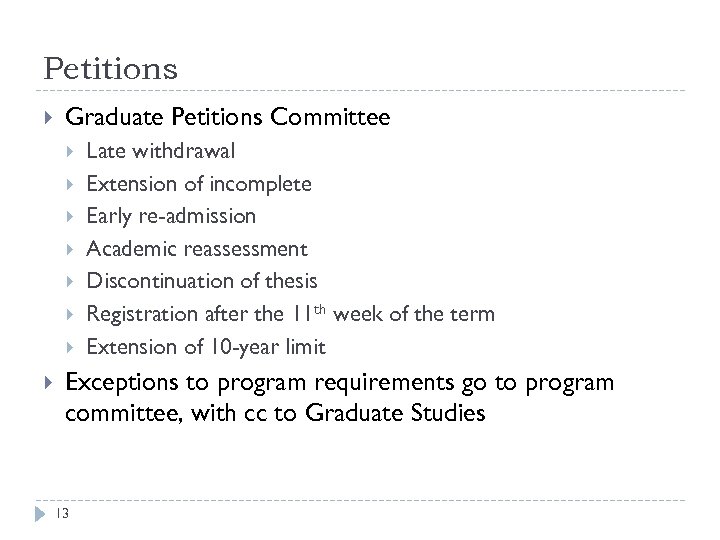This screenshot has width=720, height=540.
Task: Select the bullet arrow before Extension of incomplete
Action: [71, 185]
